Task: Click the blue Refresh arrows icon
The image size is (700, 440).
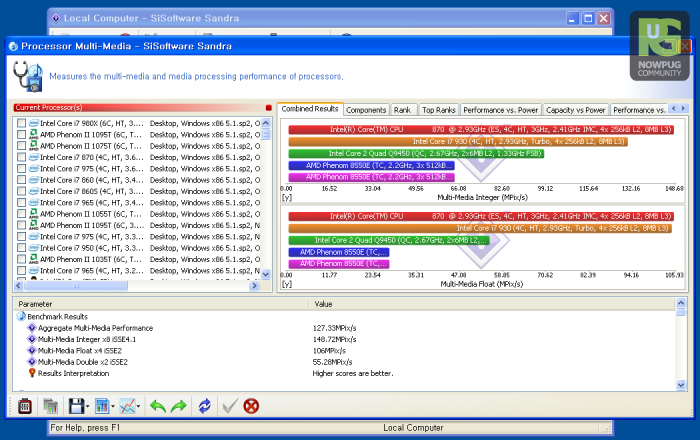Action: (204, 406)
